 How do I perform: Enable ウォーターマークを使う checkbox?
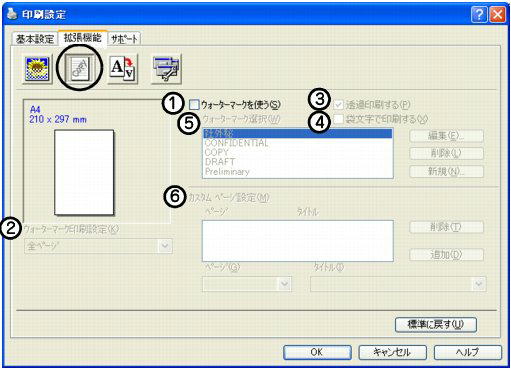pyautogui.click(x=194, y=105)
